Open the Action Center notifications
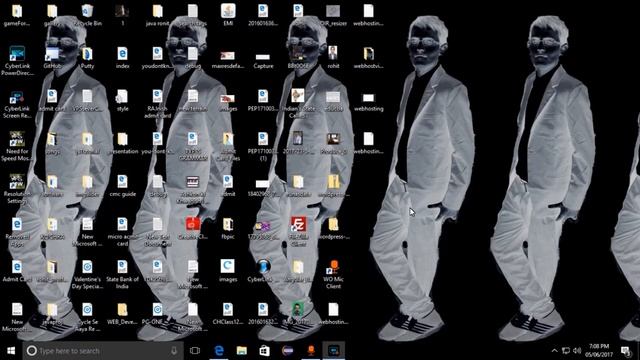The height and width of the screenshot is (360, 640). (626, 351)
